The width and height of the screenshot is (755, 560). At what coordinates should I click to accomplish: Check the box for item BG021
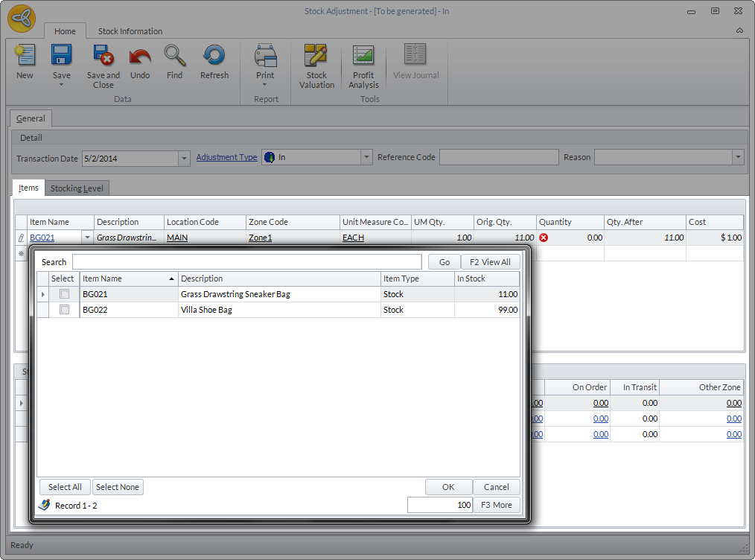[64, 294]
